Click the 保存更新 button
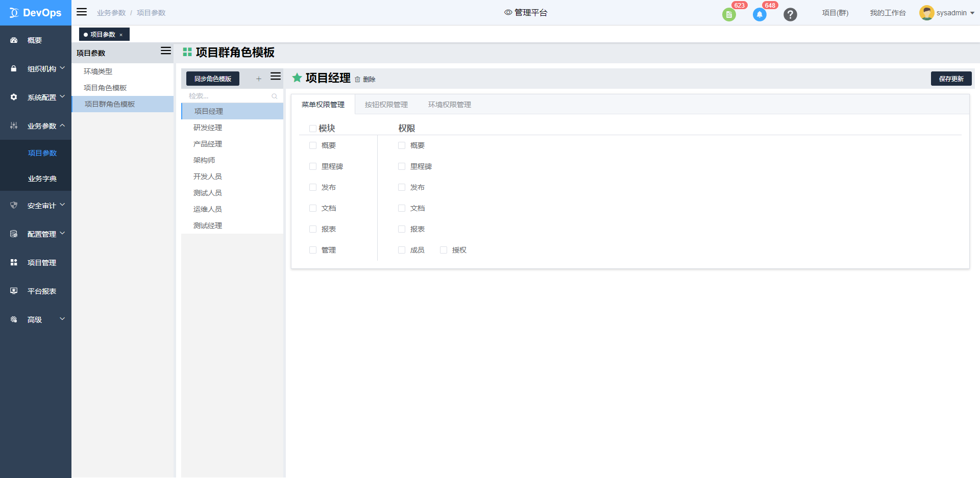 pos(951,79)
